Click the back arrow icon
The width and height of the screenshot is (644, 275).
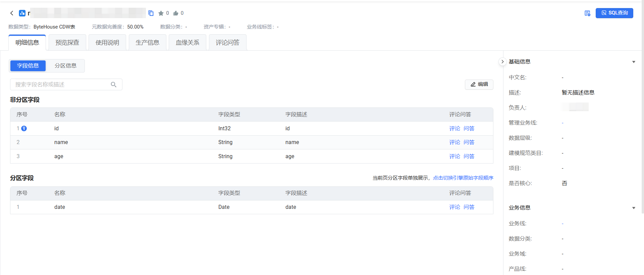pos(12,13)
